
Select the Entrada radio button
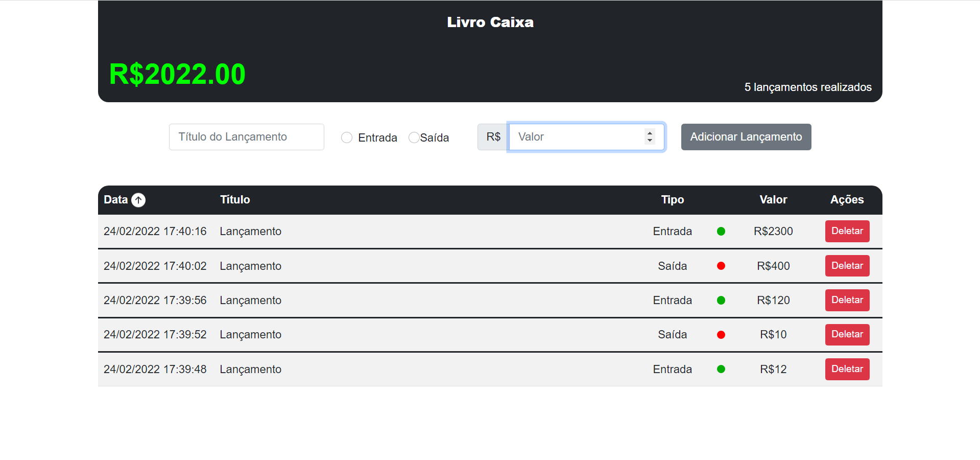347,137
